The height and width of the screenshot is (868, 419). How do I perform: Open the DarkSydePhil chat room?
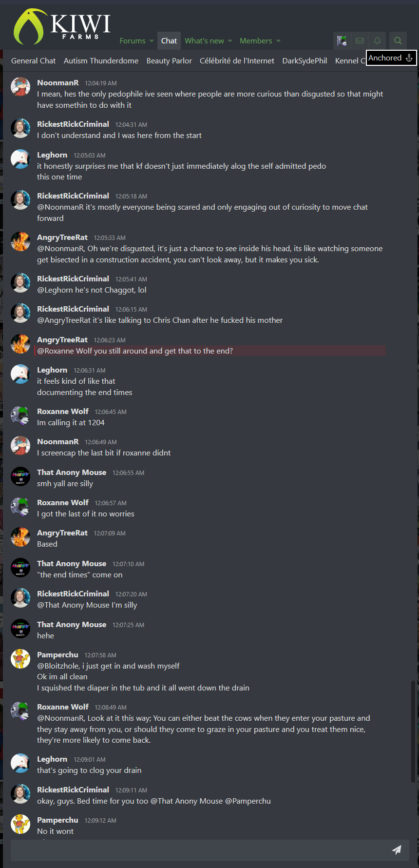pyautogui.click(x=305, y=61)
